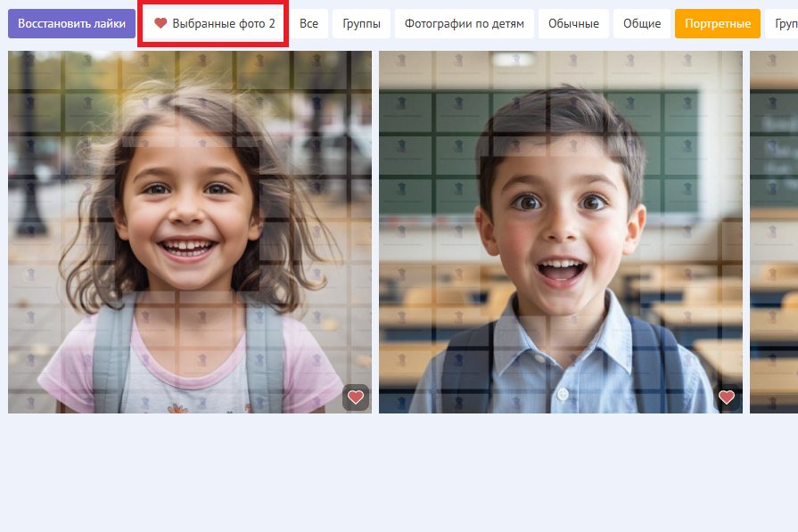
Task: Remove the like from the girl's photo
Action: [x=356, y=397]
